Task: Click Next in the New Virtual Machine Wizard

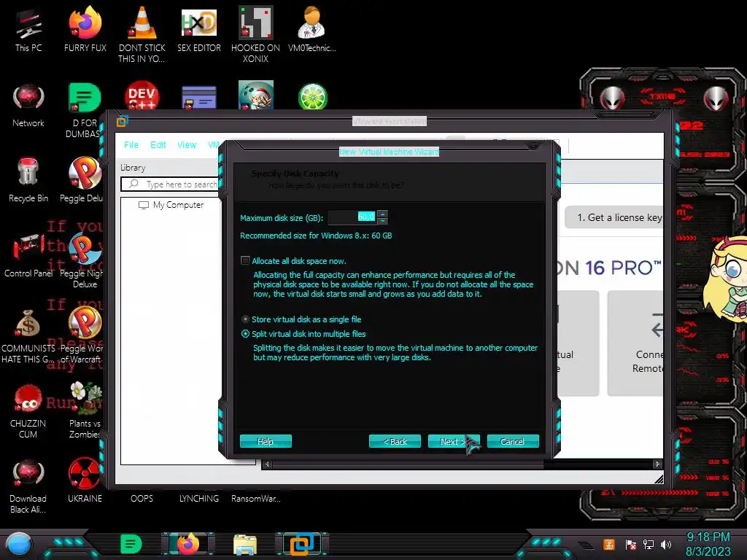Action: tap(453, 441)
